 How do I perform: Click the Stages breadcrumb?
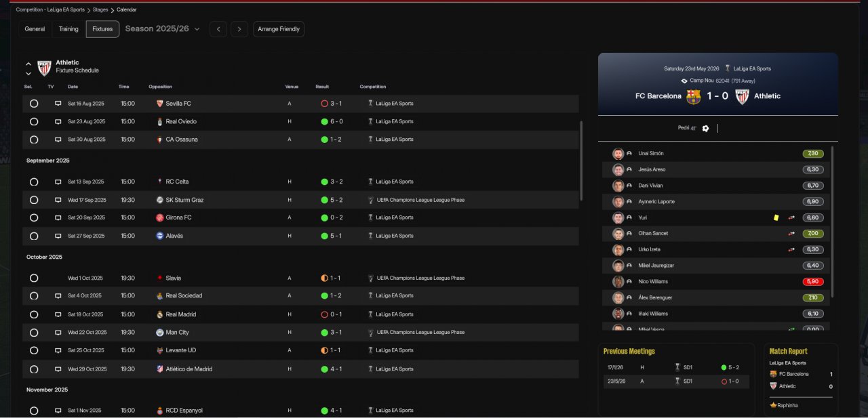100,9
